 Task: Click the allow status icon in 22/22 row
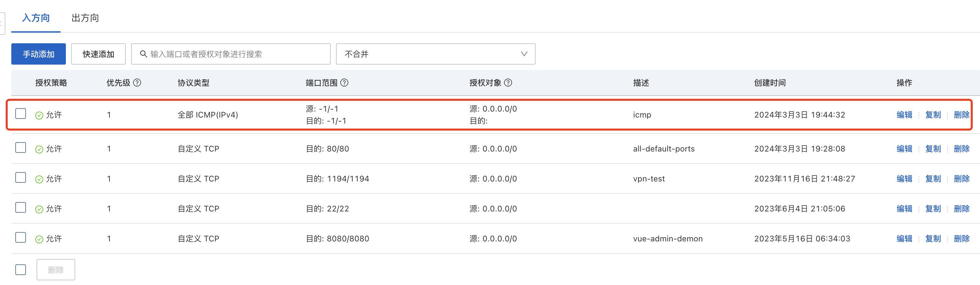39,209
